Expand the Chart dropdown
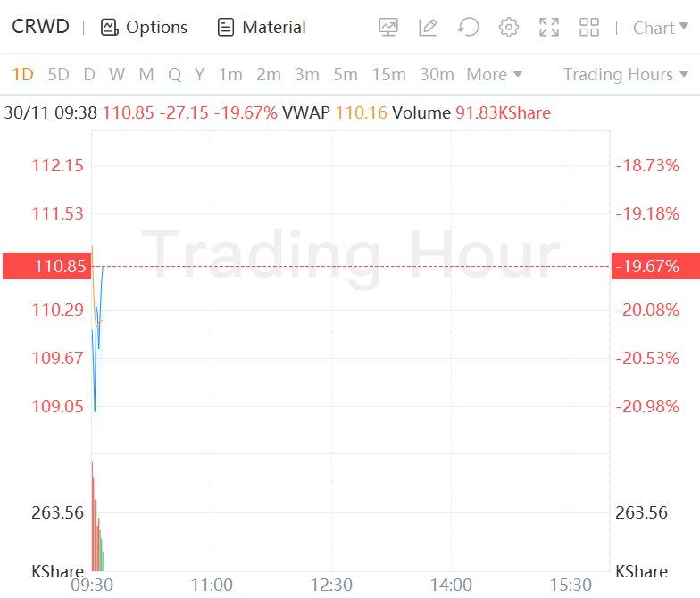Image resolution: width=700 pixels, height=598 pixels. [659, 28]
